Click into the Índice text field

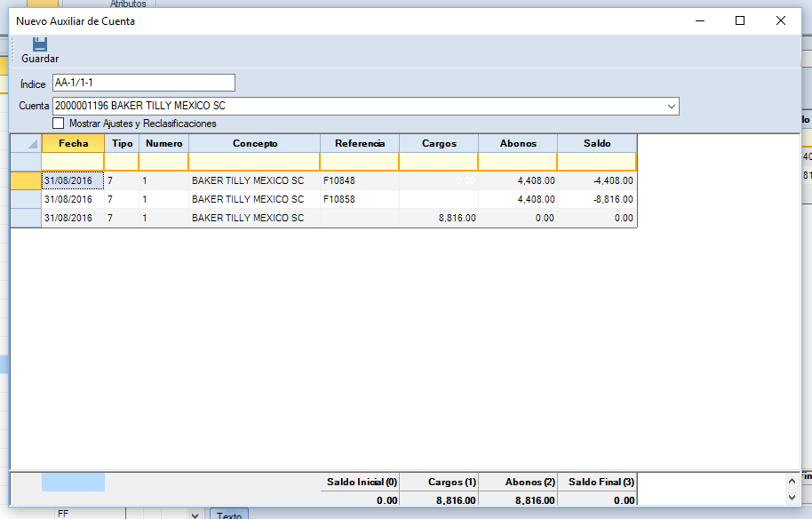[144, 83]
